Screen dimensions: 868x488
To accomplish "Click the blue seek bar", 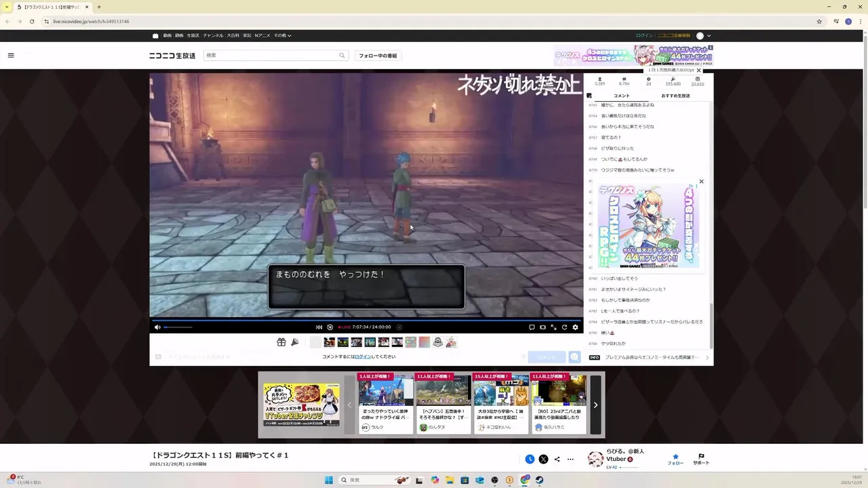I will click(x=366, y=319).
